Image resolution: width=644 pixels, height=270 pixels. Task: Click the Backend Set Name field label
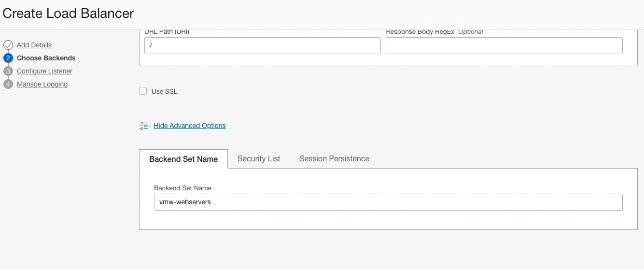coord(182,188)
